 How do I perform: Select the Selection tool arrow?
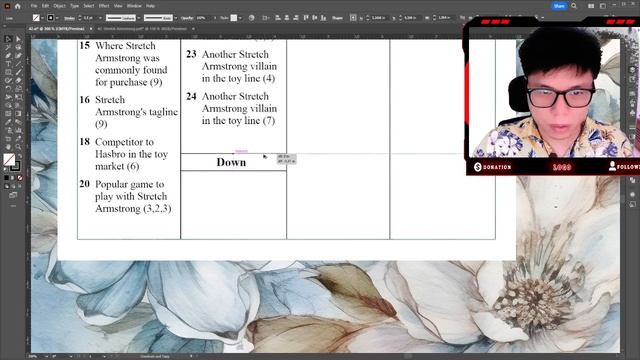[8, 39]
